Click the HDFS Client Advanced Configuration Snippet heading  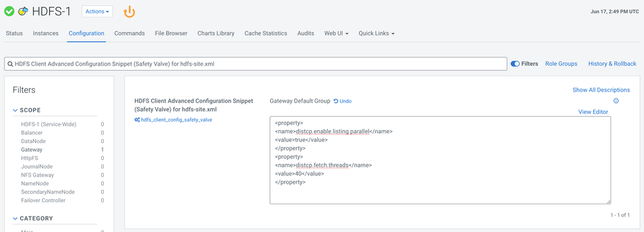click(x=193, y=104)
